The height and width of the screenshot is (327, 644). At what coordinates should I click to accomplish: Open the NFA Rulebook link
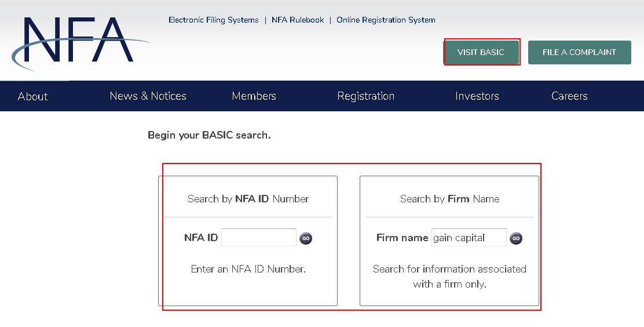click(x=298, y=20)
